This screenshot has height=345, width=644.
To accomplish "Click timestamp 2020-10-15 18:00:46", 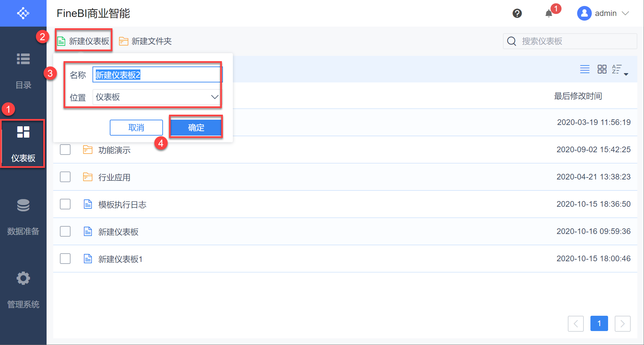I will click(x=594, y=259).
